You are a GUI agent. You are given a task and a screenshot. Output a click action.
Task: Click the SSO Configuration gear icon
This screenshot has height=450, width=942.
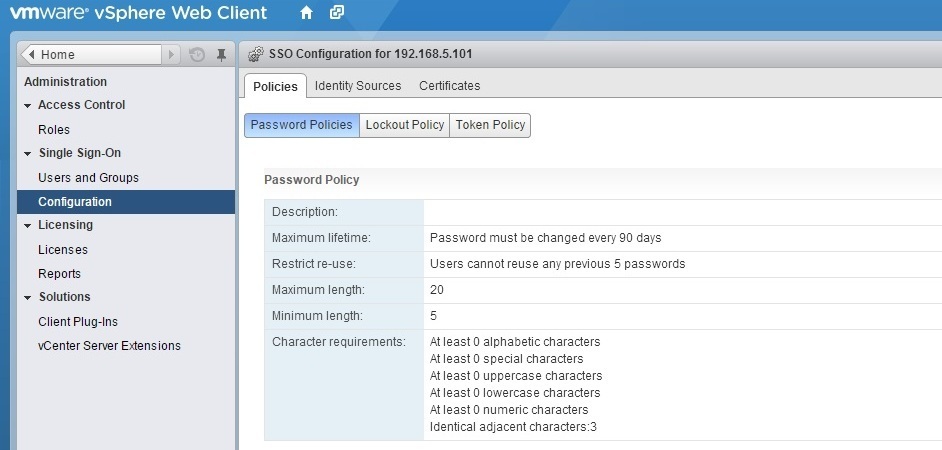coord(256,54)
